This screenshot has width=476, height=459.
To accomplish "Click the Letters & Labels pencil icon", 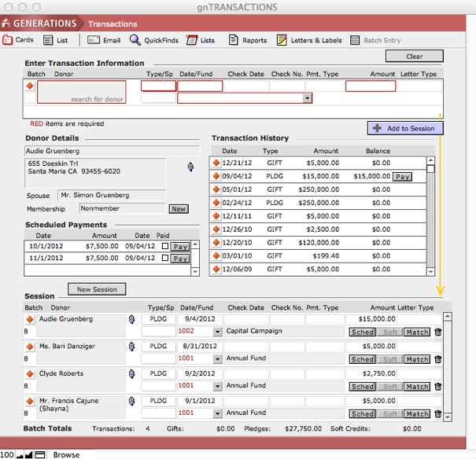I will tap(282, 40).
